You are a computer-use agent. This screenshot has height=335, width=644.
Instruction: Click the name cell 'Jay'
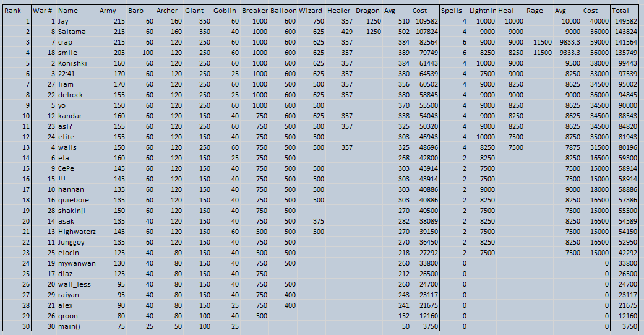click(63, 21)
